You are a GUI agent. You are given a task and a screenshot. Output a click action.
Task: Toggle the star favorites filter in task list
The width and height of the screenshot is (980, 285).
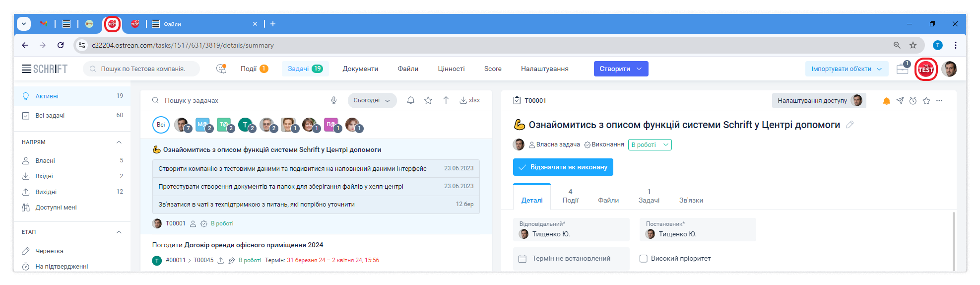tap(428, 100)
